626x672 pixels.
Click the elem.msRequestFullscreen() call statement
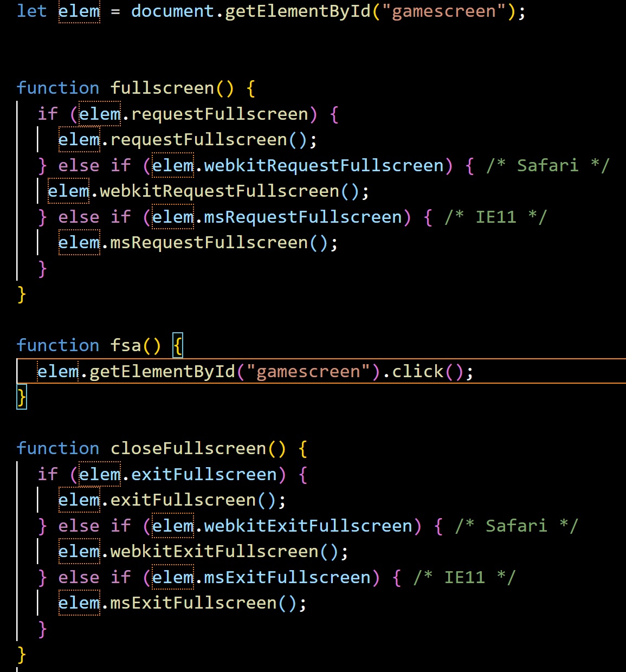tap(198, 242)
